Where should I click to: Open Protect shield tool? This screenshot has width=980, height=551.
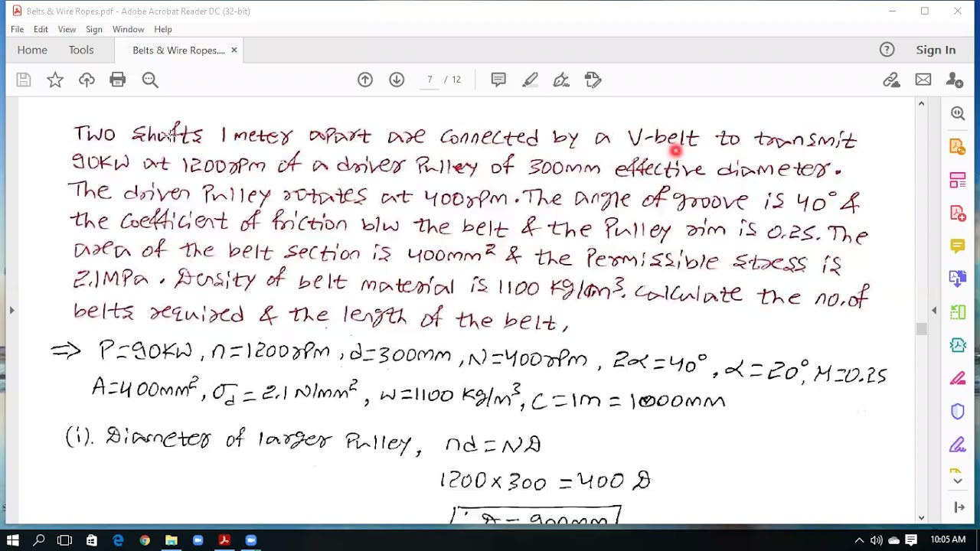[x=958, y=412]
